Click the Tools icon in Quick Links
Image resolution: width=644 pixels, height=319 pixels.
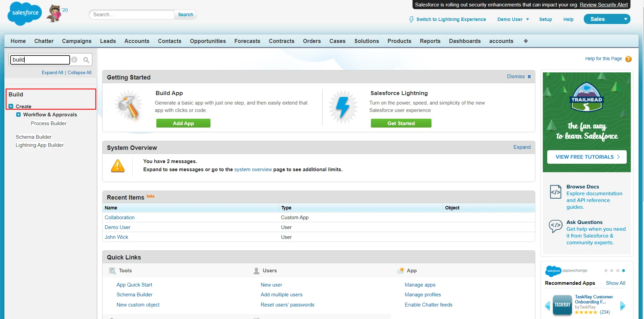(x=112, y=271)
